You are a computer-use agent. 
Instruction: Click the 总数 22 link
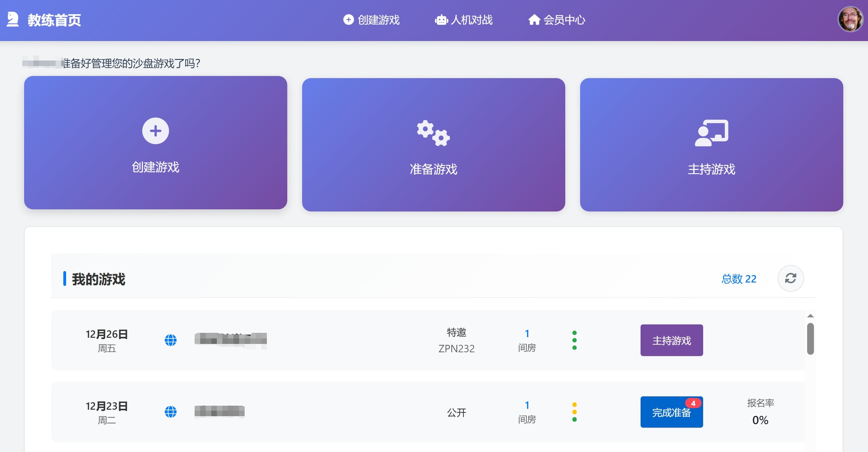pyautogui.click(x=740, y=278)
